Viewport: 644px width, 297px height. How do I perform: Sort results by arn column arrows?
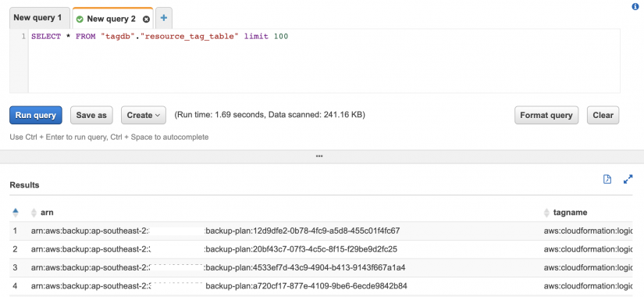(x=34, y=213)
